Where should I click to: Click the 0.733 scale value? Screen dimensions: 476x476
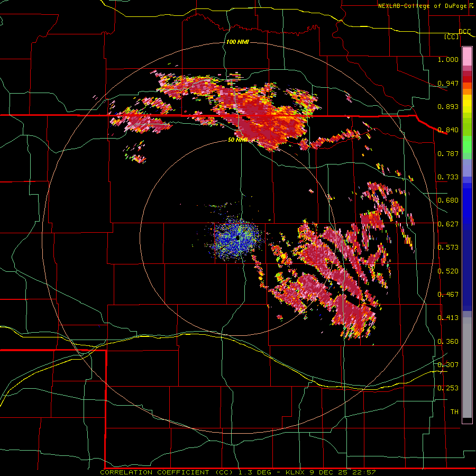pos(448,177)
